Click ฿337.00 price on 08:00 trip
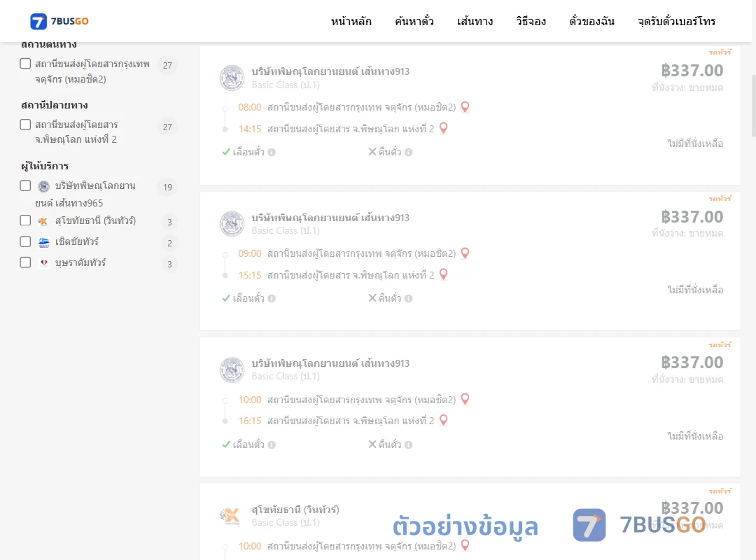 (692, 71)
